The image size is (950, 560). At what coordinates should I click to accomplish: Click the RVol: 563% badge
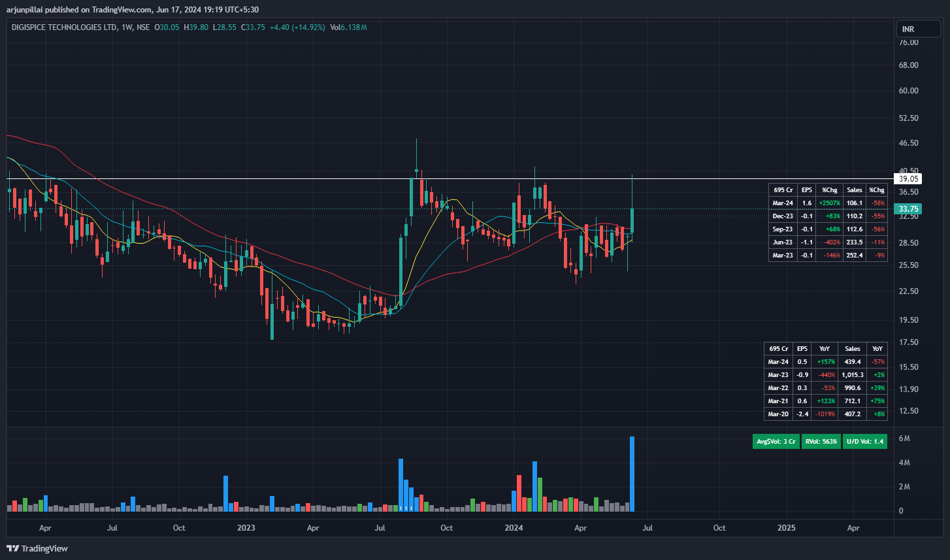(821, 441)
